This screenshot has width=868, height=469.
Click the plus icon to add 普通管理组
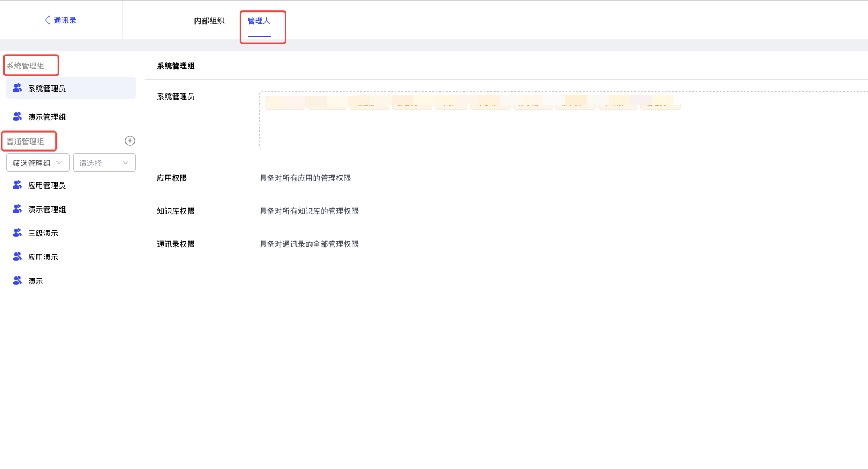(x=130, y=141)
